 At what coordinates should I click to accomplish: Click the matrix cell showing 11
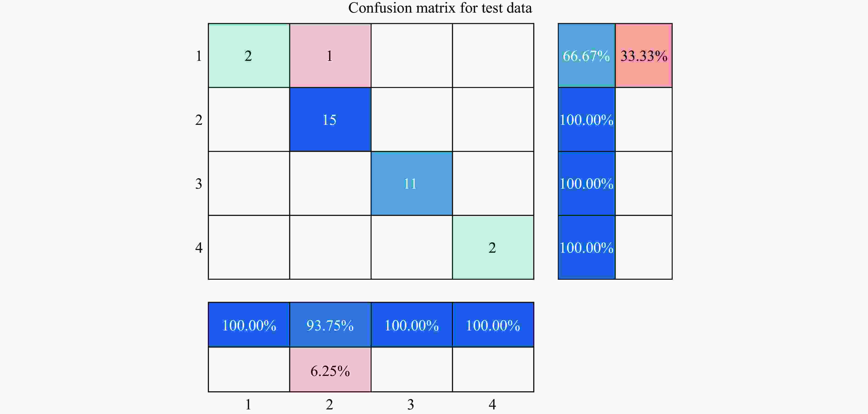coord(411,184)
